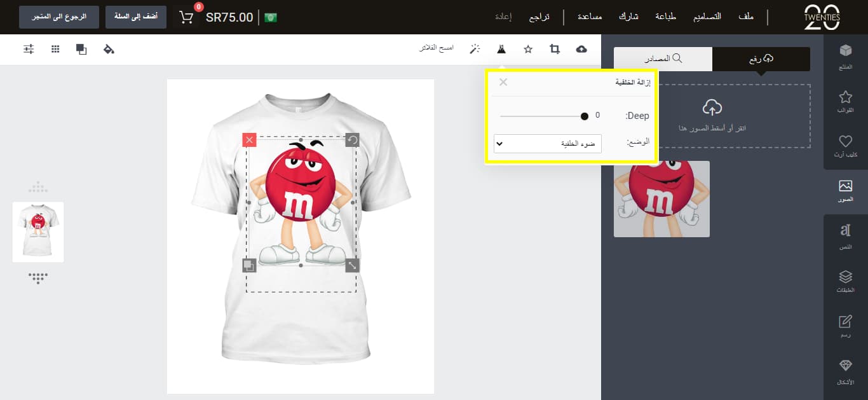Open the المنتج (Product) sidebar panel
Image resolution: width=868 pixels, height=400 pixels.
tap(845, 56)
